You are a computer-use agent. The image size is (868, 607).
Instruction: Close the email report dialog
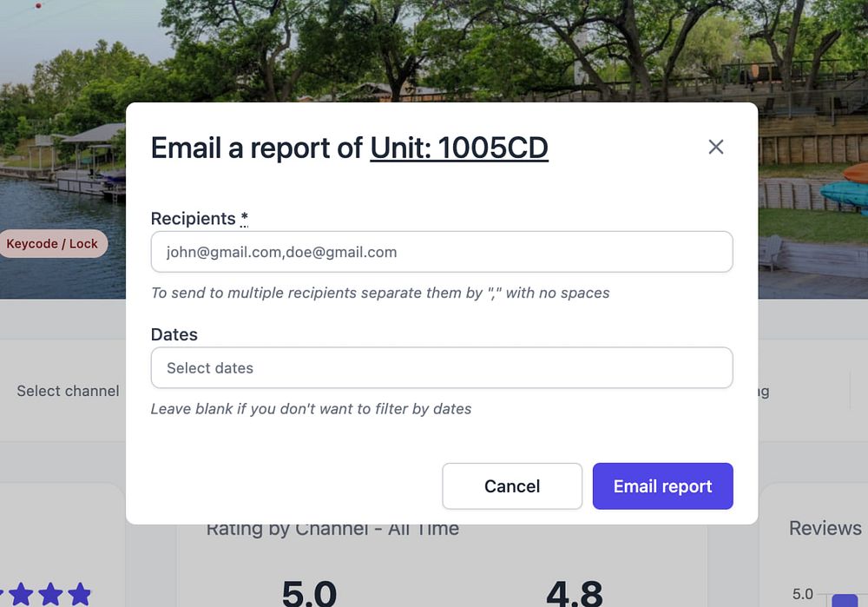(x=715, y=147)
